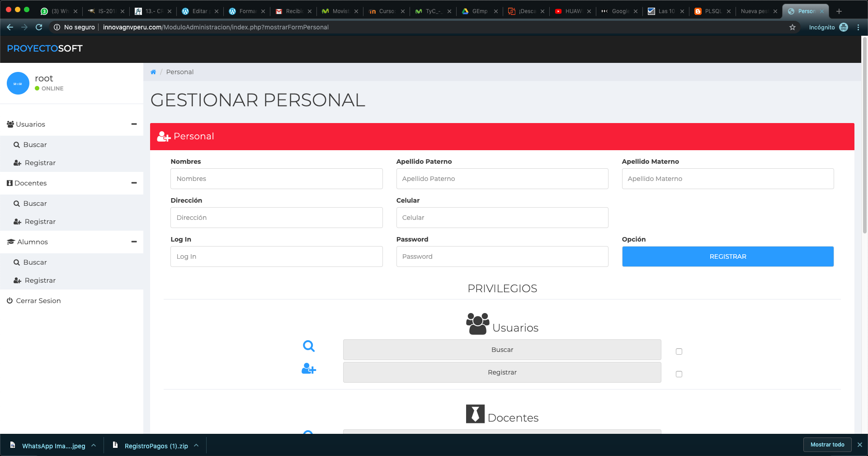
Task: Enable the Registrar privilege checkbox for Usuarios
Action: [679, 374]
